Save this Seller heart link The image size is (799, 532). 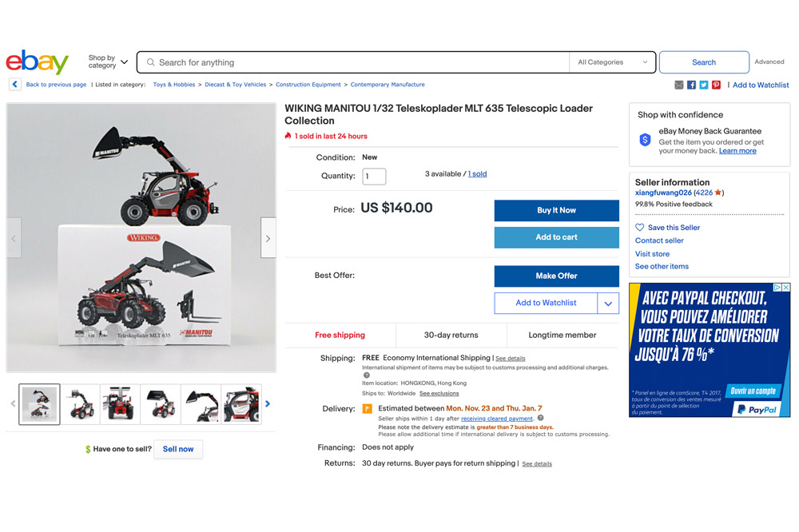click(x=667, y=228)
